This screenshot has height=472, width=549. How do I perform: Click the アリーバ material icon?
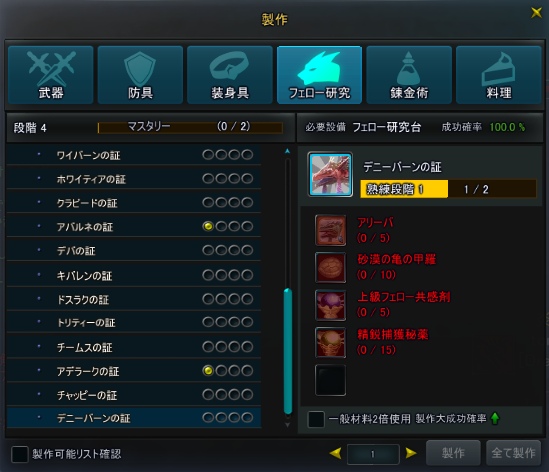[x=330, y=230]
